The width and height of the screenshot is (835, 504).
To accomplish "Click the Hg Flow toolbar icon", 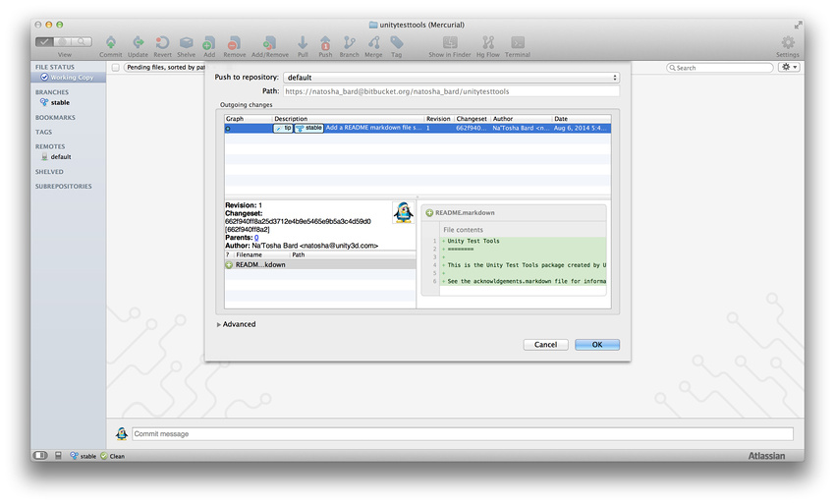I will [x=486, y=43].
